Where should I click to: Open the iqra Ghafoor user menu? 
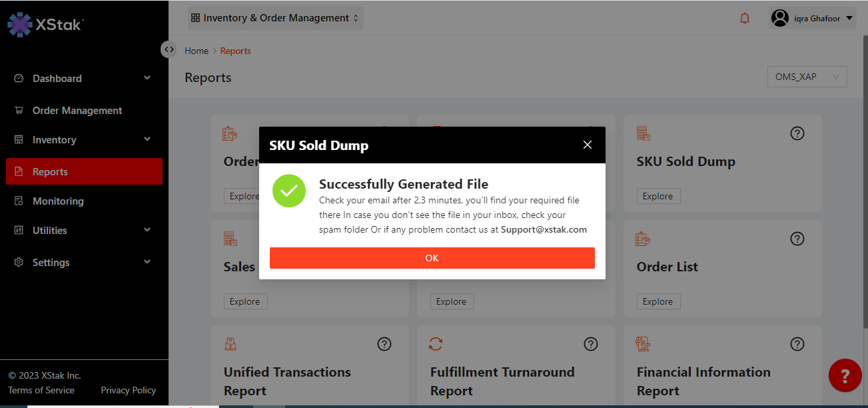point(812,18)
